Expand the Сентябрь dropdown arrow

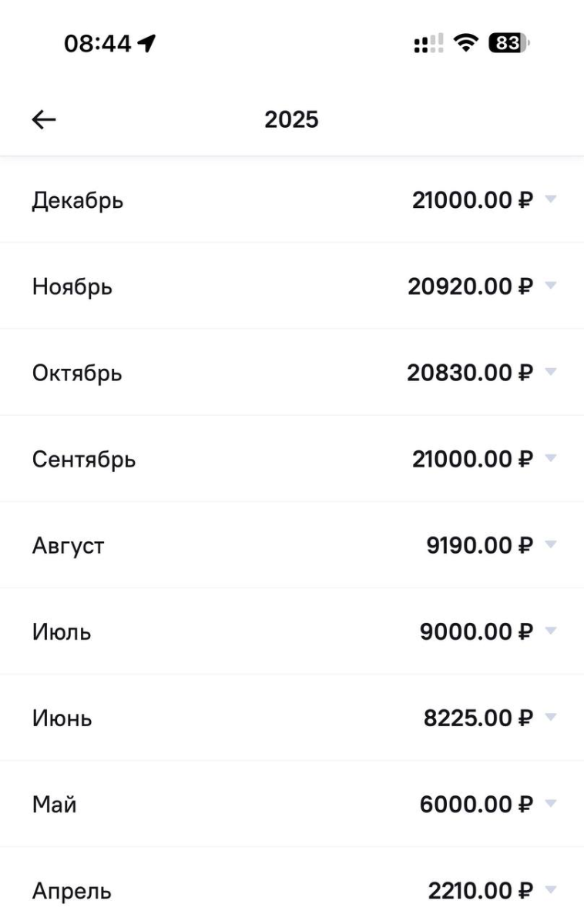point(550,458)
